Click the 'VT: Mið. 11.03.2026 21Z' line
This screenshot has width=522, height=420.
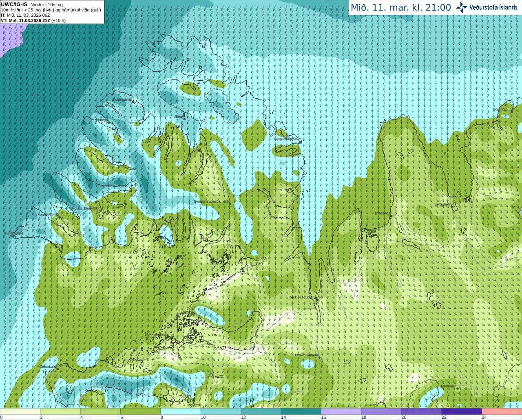[25, 20]
